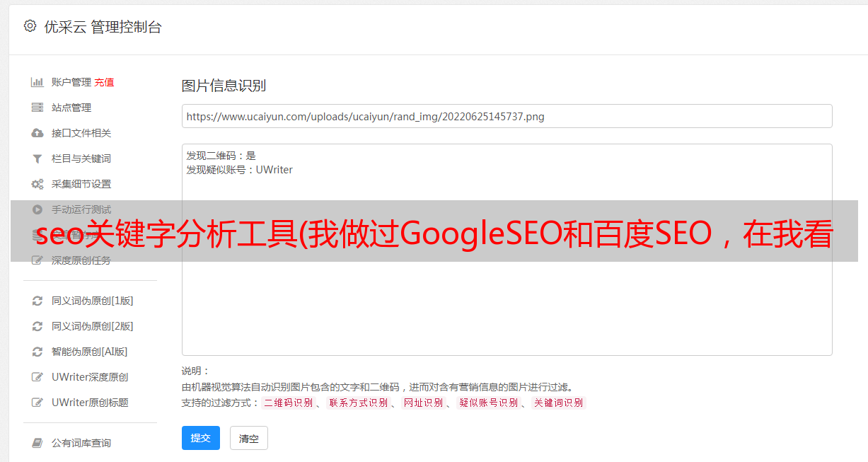This screenshot has width=868, height=462.
Task: Click inside the recognition result text area
Action: 507,249
